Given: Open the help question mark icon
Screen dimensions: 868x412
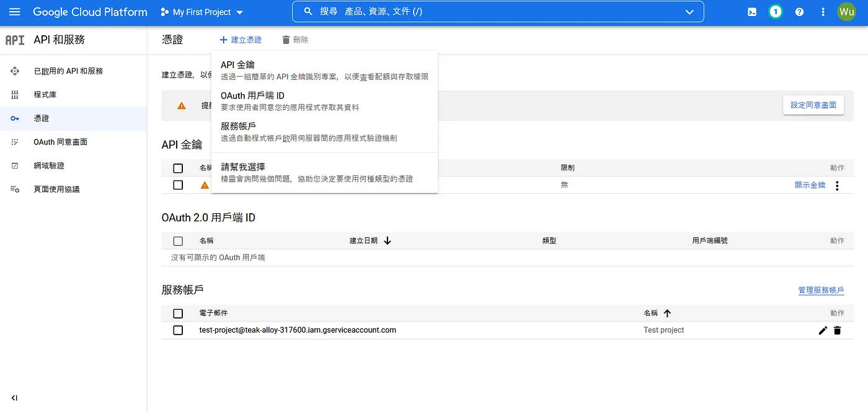Looking at the screenshot, I should coord(799,12).
